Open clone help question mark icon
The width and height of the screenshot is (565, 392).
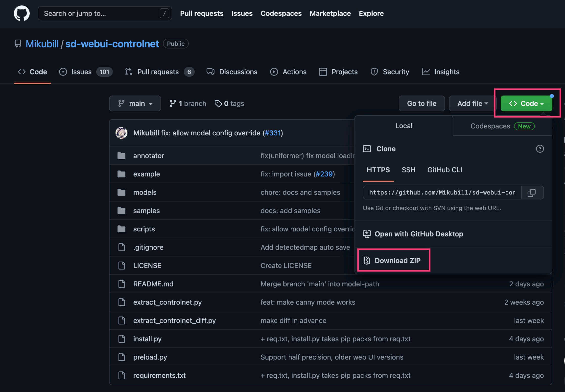[x=540, y=149]
